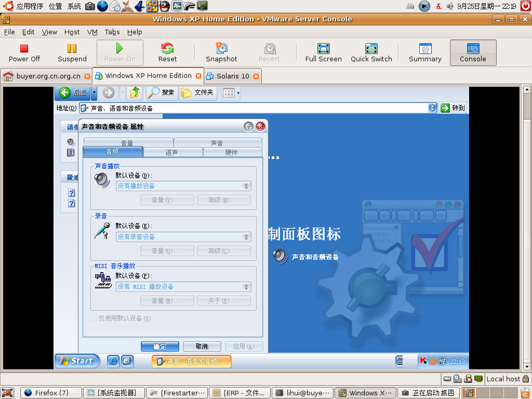Click the show desktop icon in bottom panel
Image resolution: width=532 pixels, height=399 pixels.
click(x=7, y=393)
